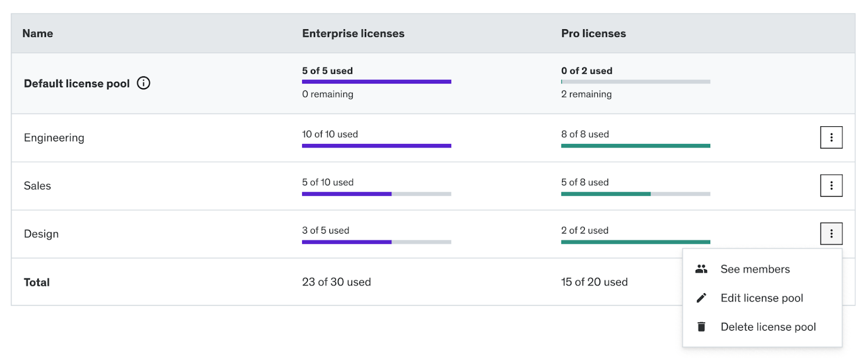
Task: Select Design's Enterprise licenses progress bar
Action: (376, 242)
